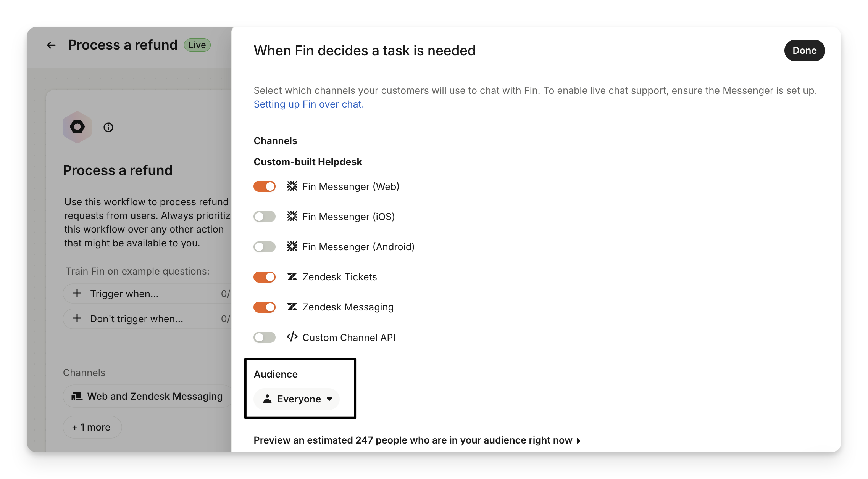Click the Fin Messenger (Web) icon

[x=292, y=186]
